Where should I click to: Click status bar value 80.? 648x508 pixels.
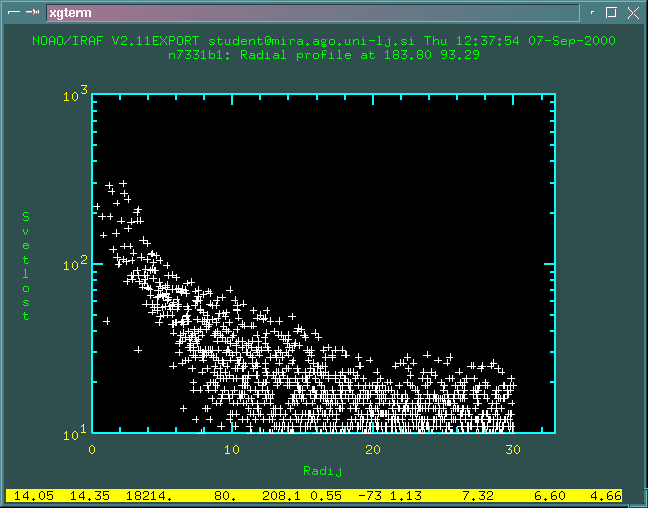[225, 496]
